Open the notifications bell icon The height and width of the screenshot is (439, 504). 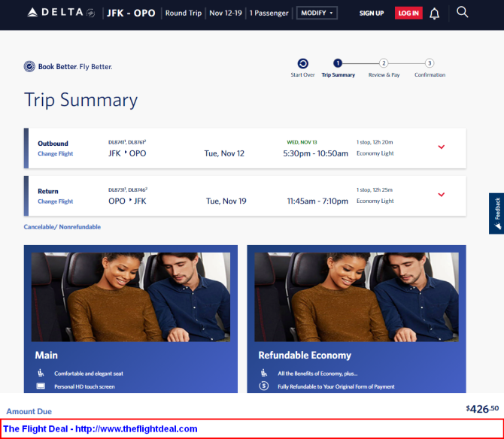(434, 14)
